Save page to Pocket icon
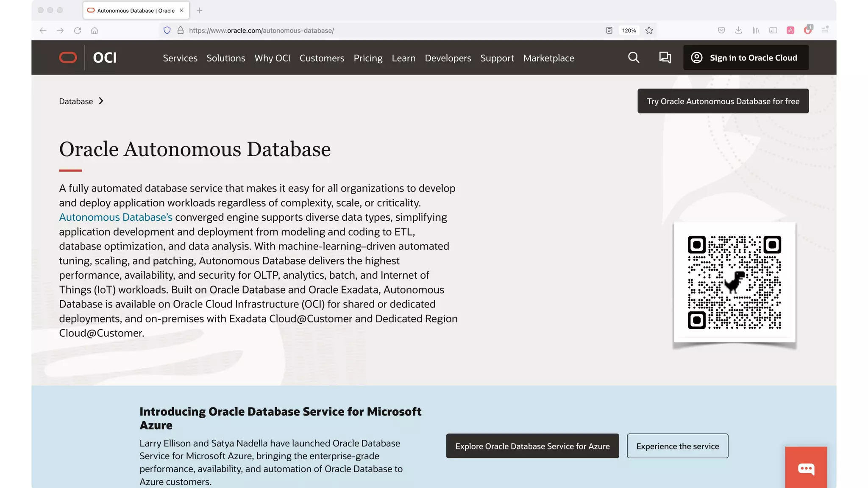 click(x=721, y=30)
